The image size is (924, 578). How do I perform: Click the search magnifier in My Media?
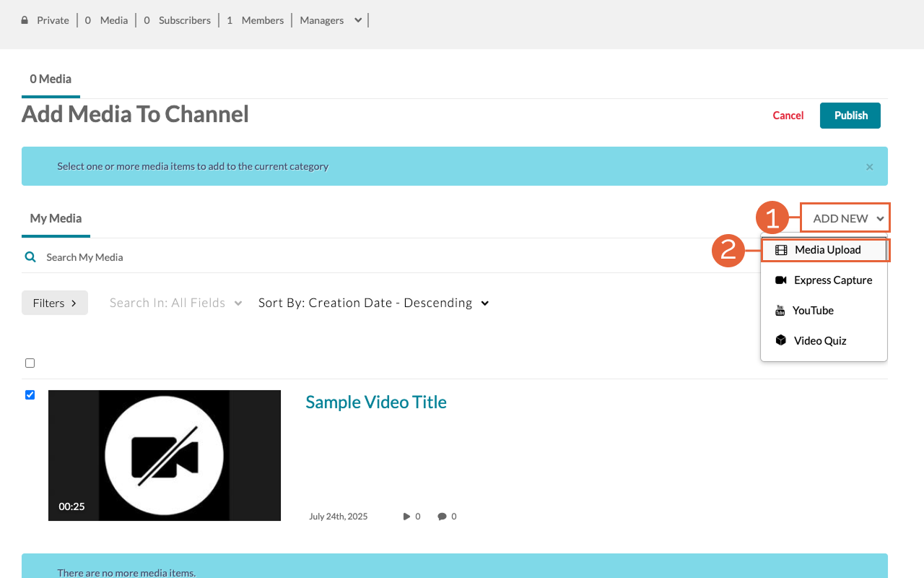pyautogui.click(x=30, y=256)
